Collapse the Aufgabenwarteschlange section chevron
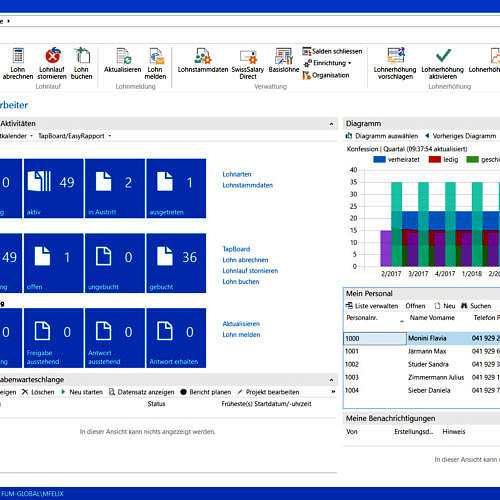Image resolution: width=500 pixels, height=500 pixels. pyautogui.click(x=331, y=380)
